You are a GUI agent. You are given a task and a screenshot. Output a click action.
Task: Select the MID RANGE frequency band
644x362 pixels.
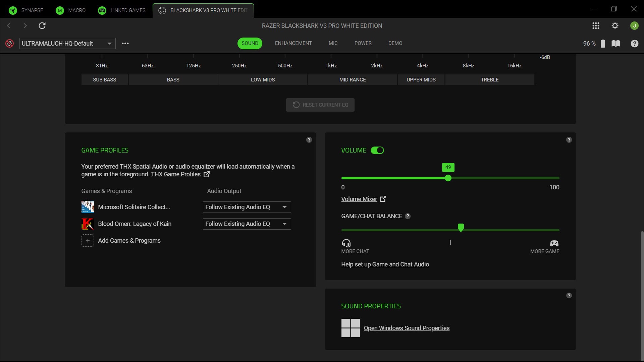[353, 80]
